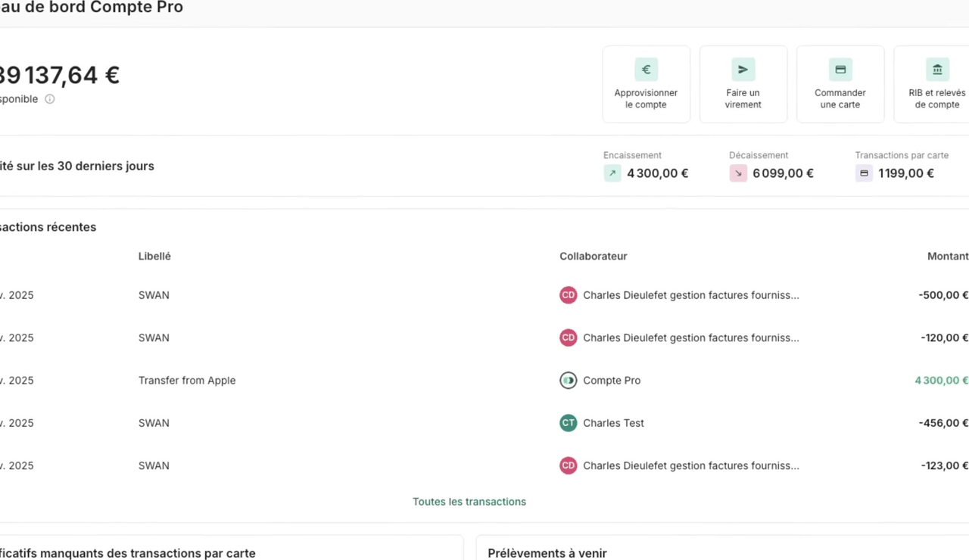Image resolution: width=969 pixels, height=560 pixels.
Task: Click the Transactions par carte total 1199,00 €
Action: (x=906, y=173)
